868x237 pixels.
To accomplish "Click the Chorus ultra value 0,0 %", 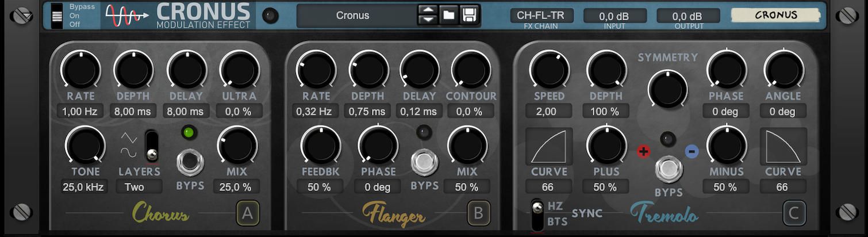I will 239,112.
